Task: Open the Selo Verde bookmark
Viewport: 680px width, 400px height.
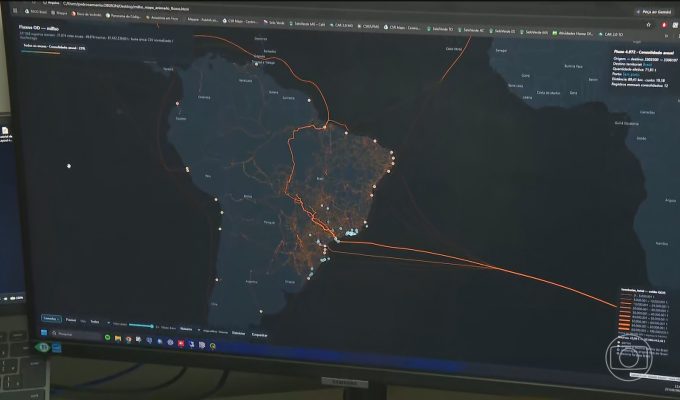Action: pos(274,22)
